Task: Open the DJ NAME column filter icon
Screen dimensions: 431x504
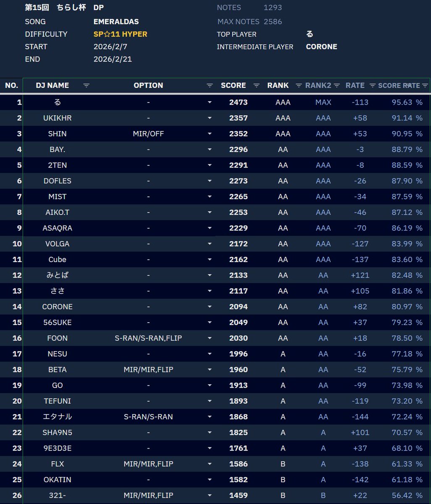Action: click(86, 85)
